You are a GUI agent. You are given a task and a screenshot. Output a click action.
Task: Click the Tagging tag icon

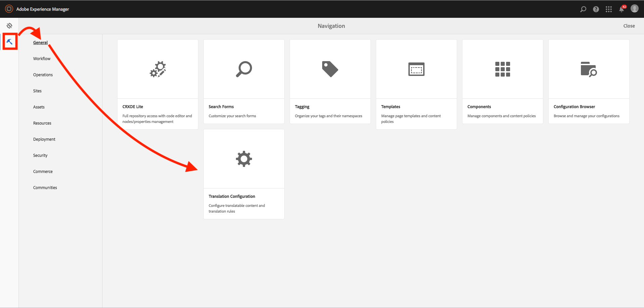330,69
